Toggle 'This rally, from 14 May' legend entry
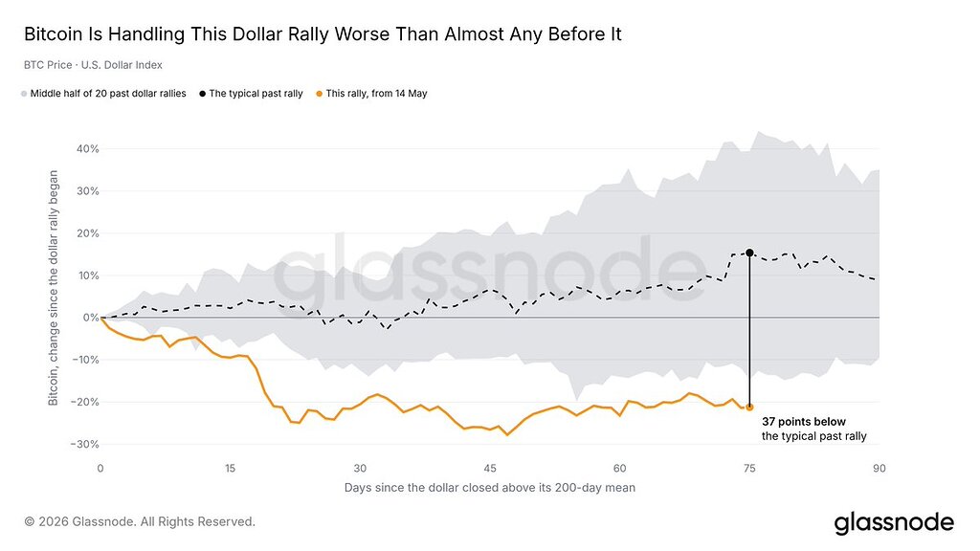Viewport: 980px width, 551px height. pos(372,94)
